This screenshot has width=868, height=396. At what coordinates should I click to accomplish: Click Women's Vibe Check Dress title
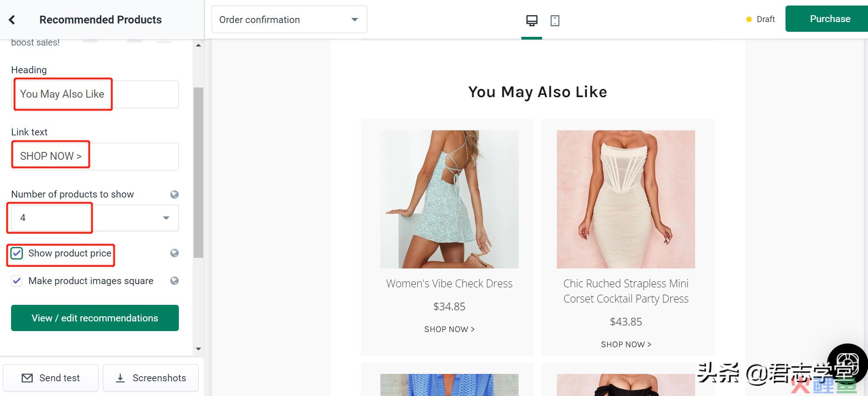(449, 284)
